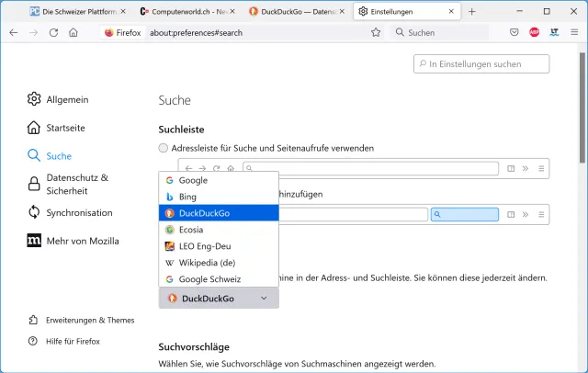Go back to the previous page
Image resolution: width=588 pixels, height=373 pixels.
point(14,32)
